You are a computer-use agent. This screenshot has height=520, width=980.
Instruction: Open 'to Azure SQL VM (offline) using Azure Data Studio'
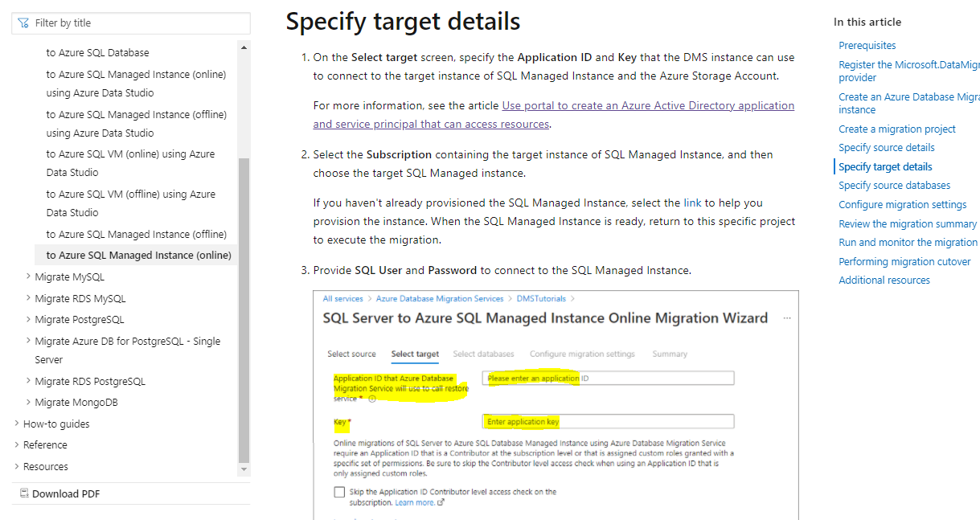click(x=130, y=203)
